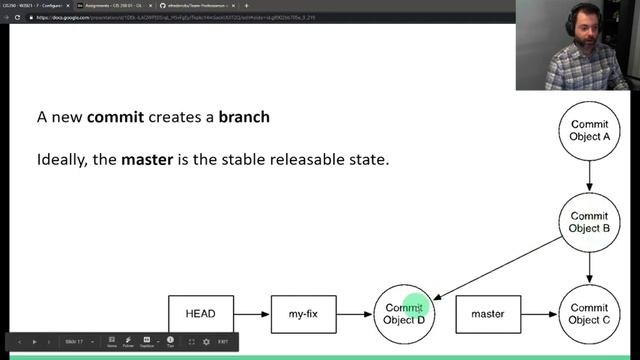Click the lock icon in address bar
Viewport: 640px width, 360px height.
[x=31, y=18]
